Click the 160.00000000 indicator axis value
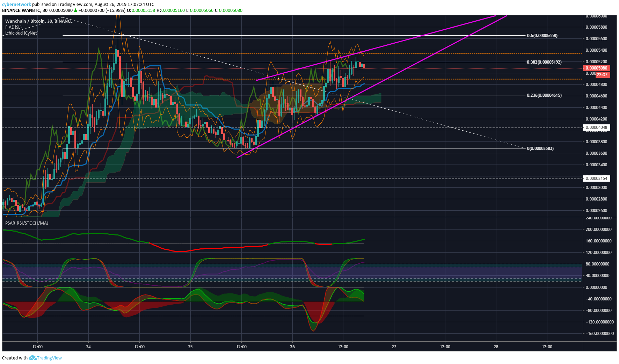The width and height of the screenshot is (619, 364). (x=599, y=241)
